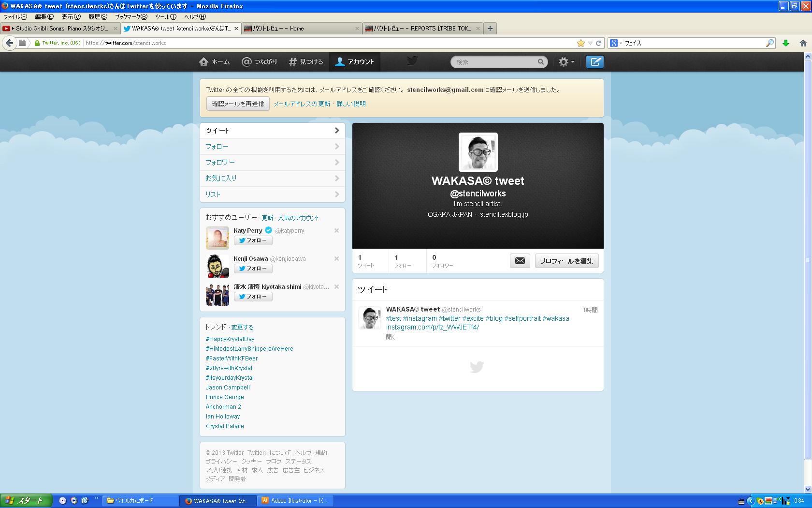The width and height of the screenshot is (812, 508).
Task: Open the Crystal Palace trend
Action: 225,426
